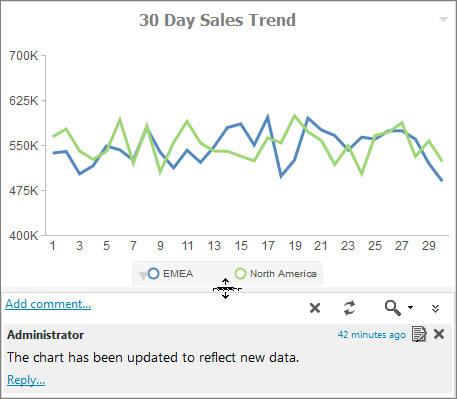Click the Reply link under the comment
Viewport: 457px width, 399px height.
[x=26, y=380]
